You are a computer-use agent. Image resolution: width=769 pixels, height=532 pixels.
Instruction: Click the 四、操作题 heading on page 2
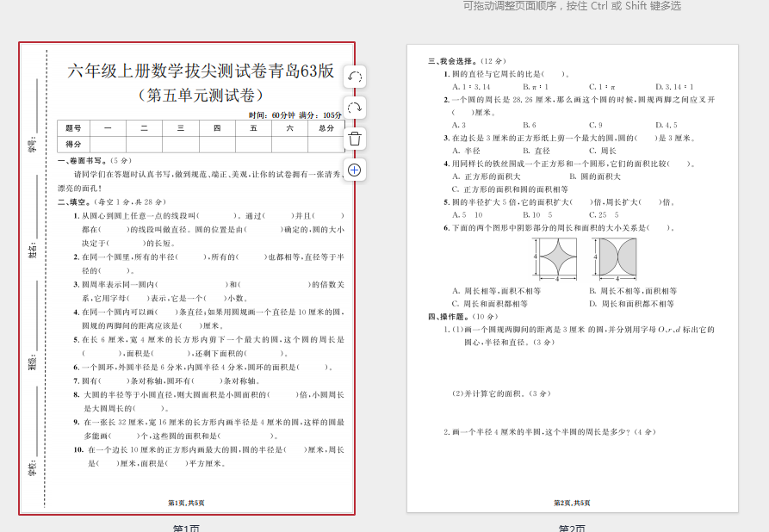pyautogui.click(x=450, y=316)
